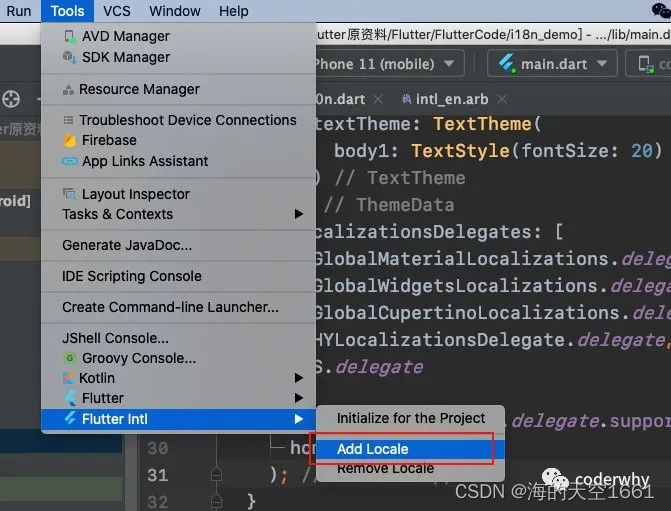Screen dimensions: 671x511
Task: Open the iPhone 11 (mobile) device dropdown
Action: (389, 64)
